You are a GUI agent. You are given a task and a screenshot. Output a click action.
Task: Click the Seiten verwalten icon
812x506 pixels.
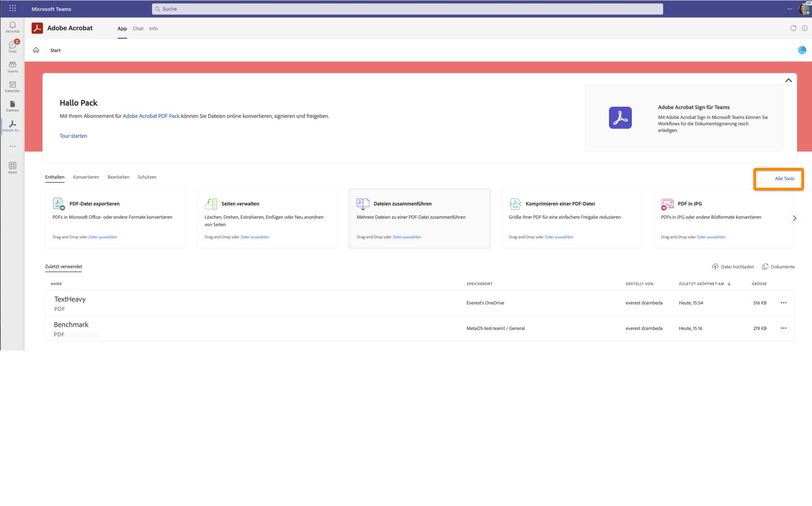211,203
